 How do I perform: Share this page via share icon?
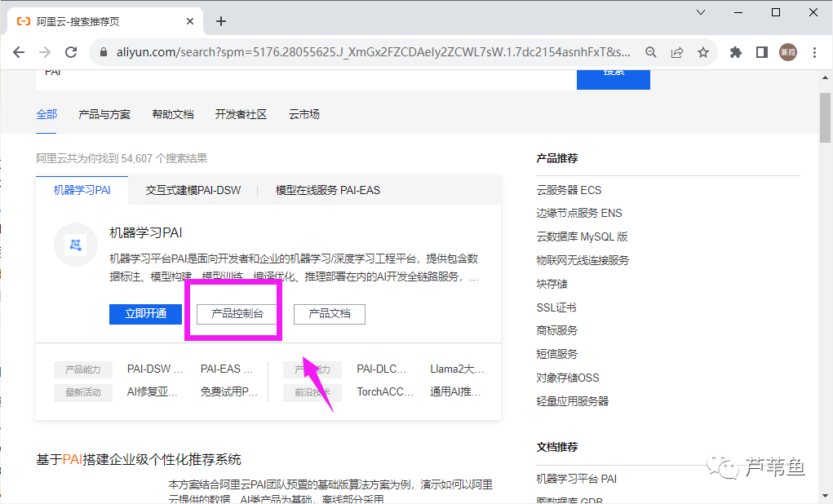pos(677,52)
